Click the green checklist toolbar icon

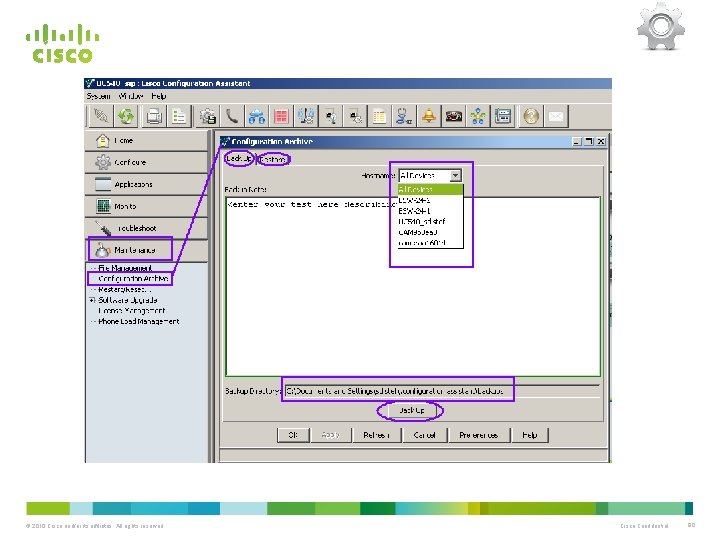tap(179, 116)
